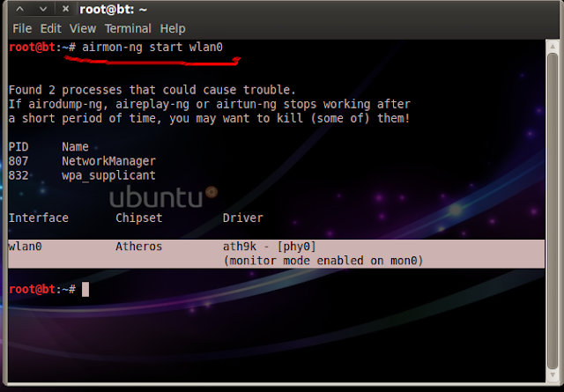This screenshot has height=392, width=564.
Task: Open the Edit menu
Action: click(50, 28)
